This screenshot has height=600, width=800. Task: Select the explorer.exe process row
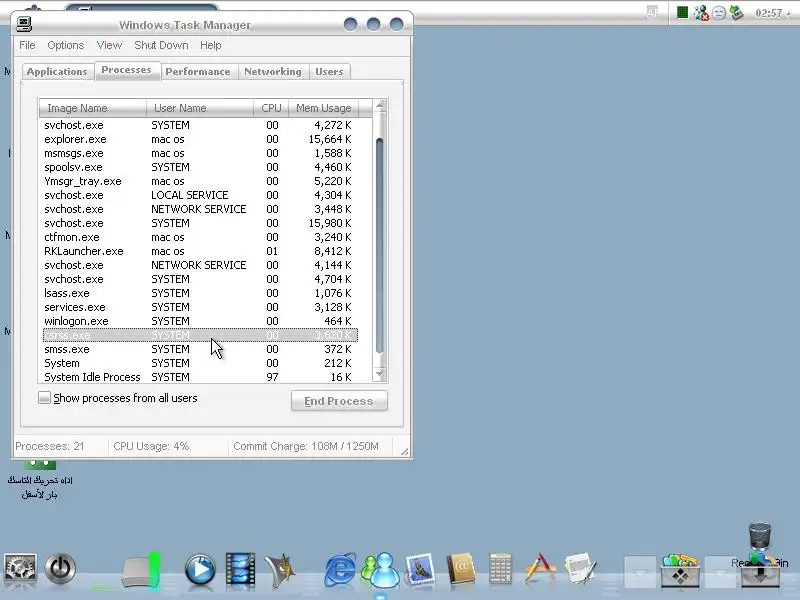[201, 139]
